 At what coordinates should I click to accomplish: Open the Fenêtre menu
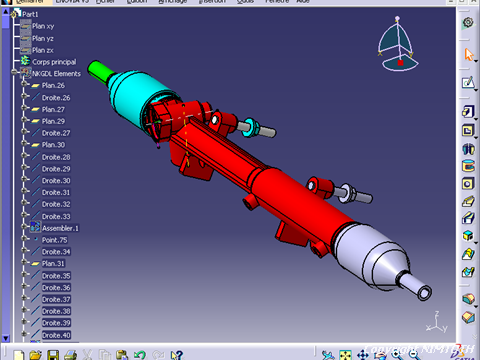277,2
